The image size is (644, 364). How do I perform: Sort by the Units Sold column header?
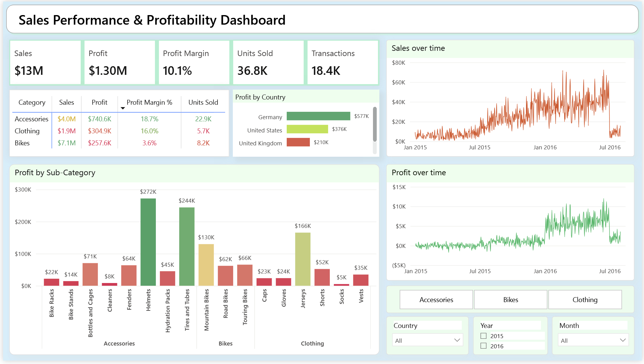tap(203, 102)
